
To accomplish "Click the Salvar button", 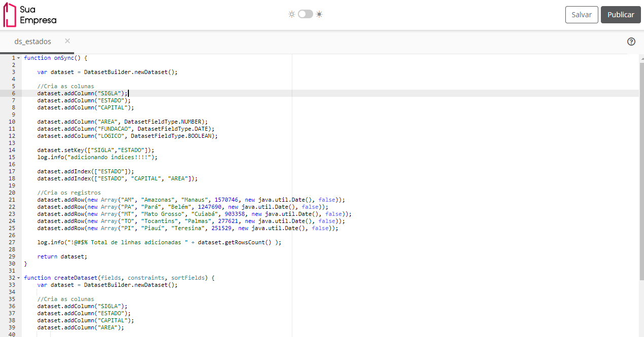I will (582, 15).
